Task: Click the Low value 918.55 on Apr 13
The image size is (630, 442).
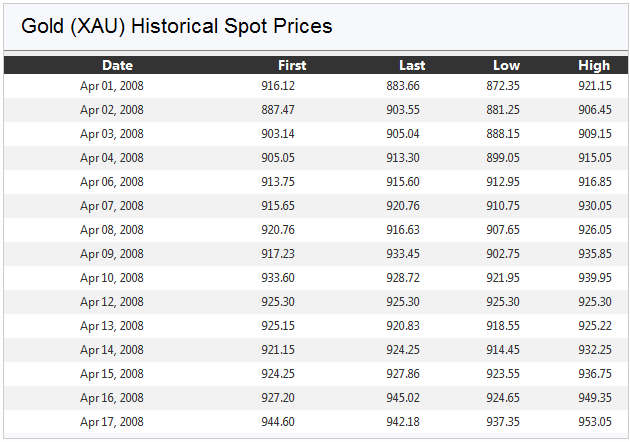Action: point(503,325)
